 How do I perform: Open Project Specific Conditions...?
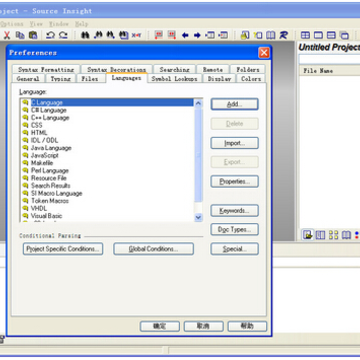click(63, 249)
